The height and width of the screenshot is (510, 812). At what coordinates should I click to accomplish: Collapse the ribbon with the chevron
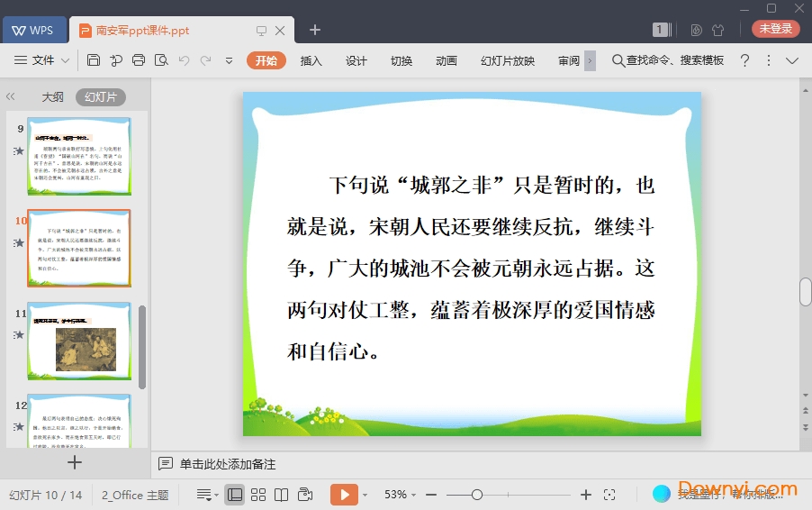coord(792,60)
